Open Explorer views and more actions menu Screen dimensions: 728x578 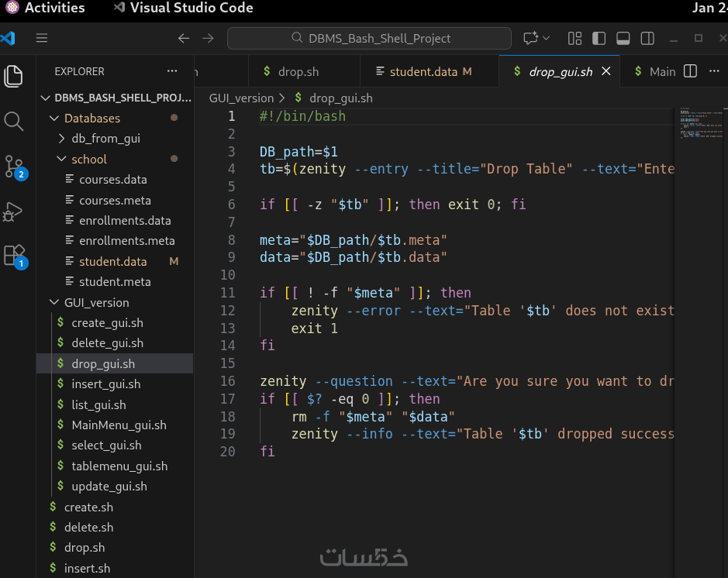point(172,71)
